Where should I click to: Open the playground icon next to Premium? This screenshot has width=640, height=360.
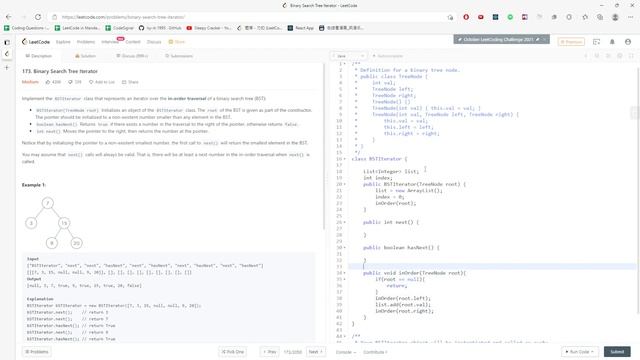coord(597,42)
